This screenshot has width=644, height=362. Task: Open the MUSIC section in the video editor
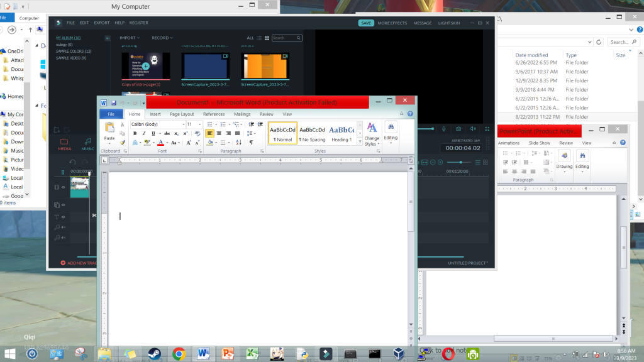tap(87, 145)
